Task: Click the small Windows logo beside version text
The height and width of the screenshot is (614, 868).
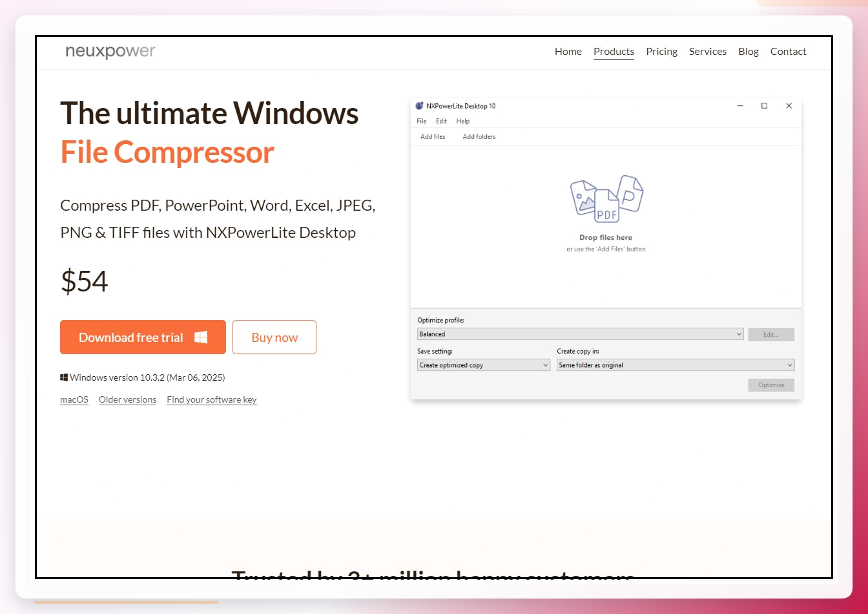Action: (x=64, y=377)
